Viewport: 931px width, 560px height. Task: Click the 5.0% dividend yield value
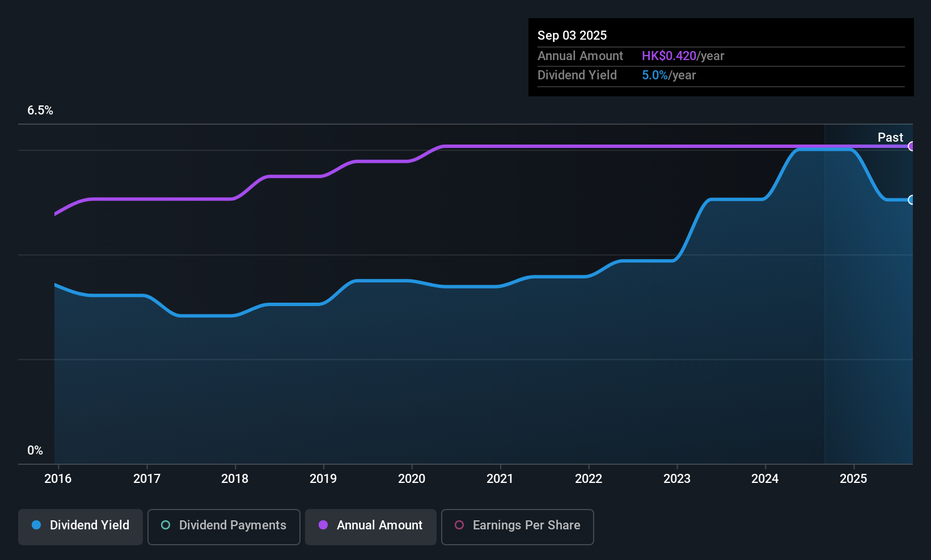(x=655, y=75)
